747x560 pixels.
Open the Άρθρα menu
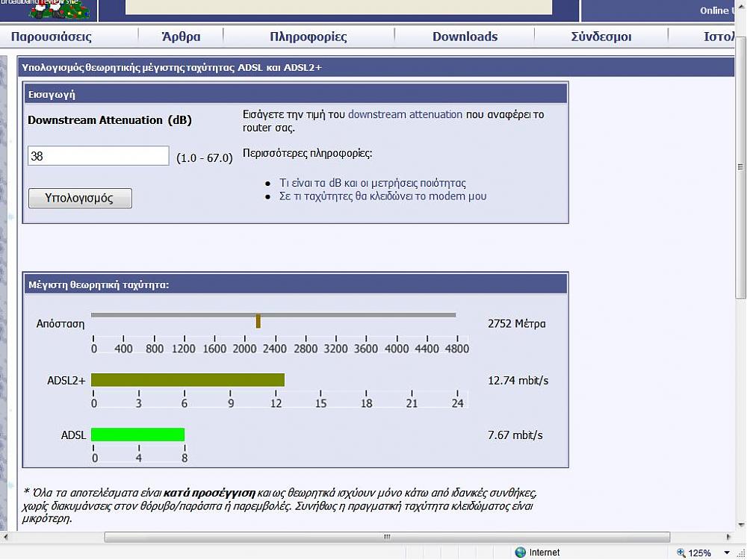coord(181,37)
